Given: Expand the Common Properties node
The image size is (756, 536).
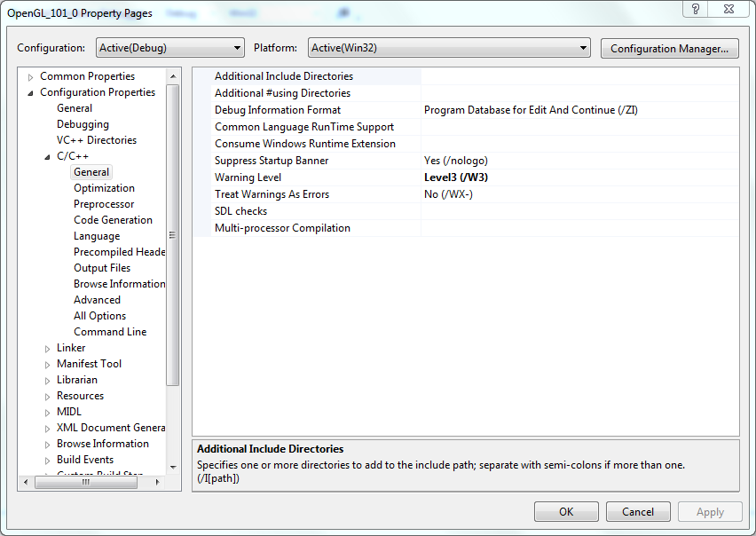Looking at the screenshot, I should 30,77.
